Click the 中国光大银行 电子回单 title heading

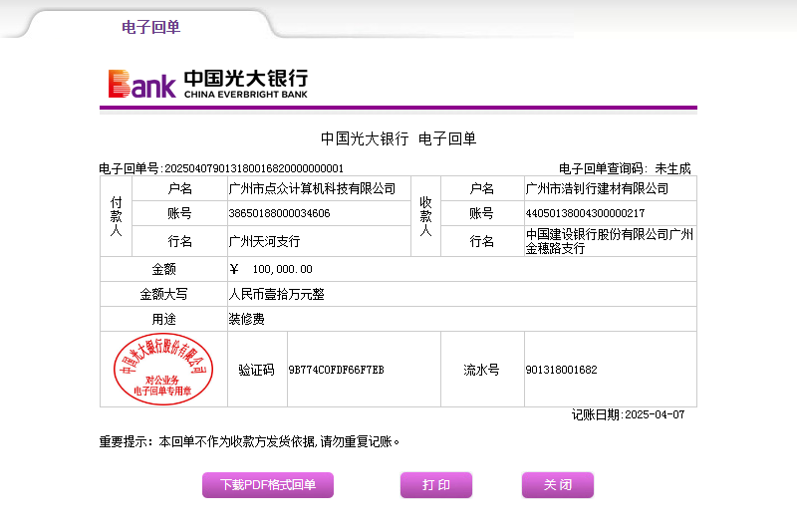[398, 138]
